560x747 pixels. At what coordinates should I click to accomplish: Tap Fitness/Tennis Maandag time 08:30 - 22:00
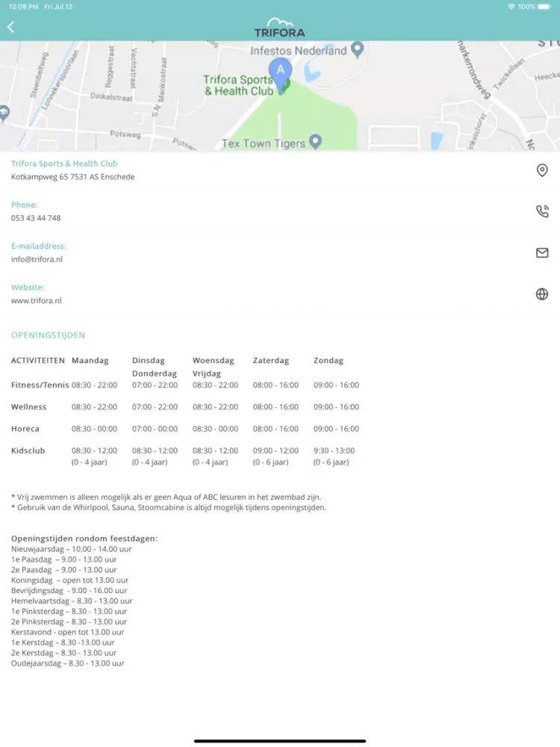point(94,385)
